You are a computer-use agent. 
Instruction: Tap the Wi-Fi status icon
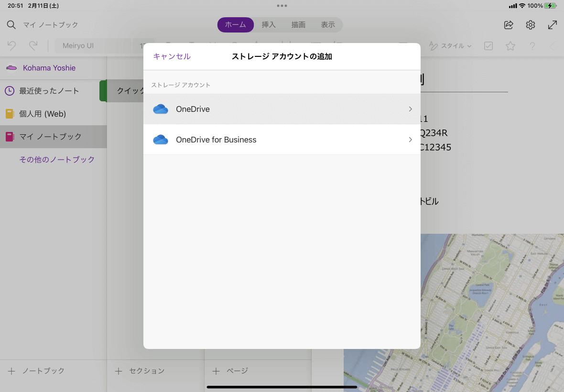point(522,6)
